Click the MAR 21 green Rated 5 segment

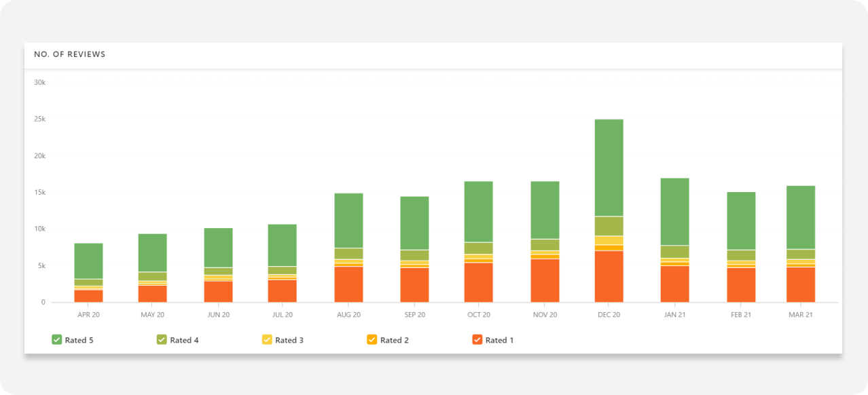801,218
